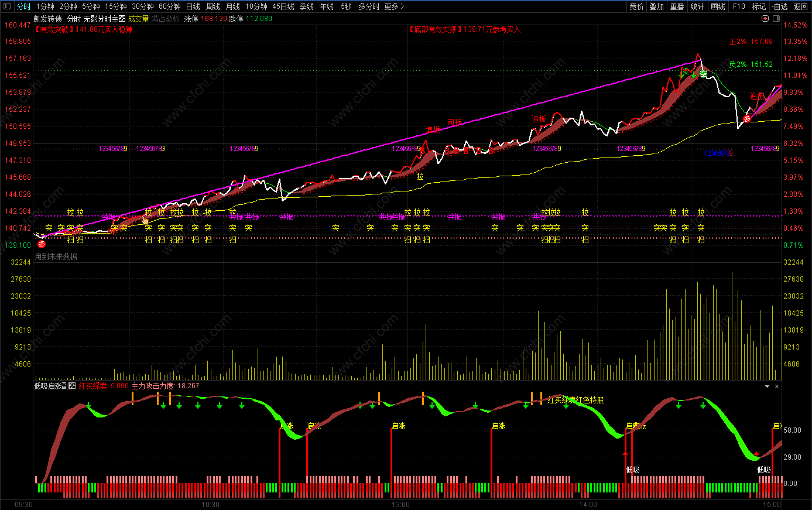Choose the 10分钟 period
812x510 pixels.
click(x=256, y=6)
